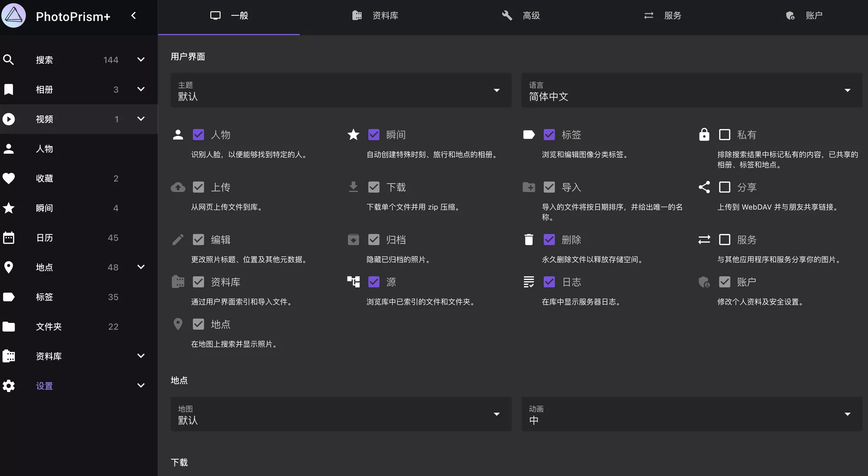Switch to the 高级 settings tab
This screenshot has height=476, width=868.
point(521,16)
